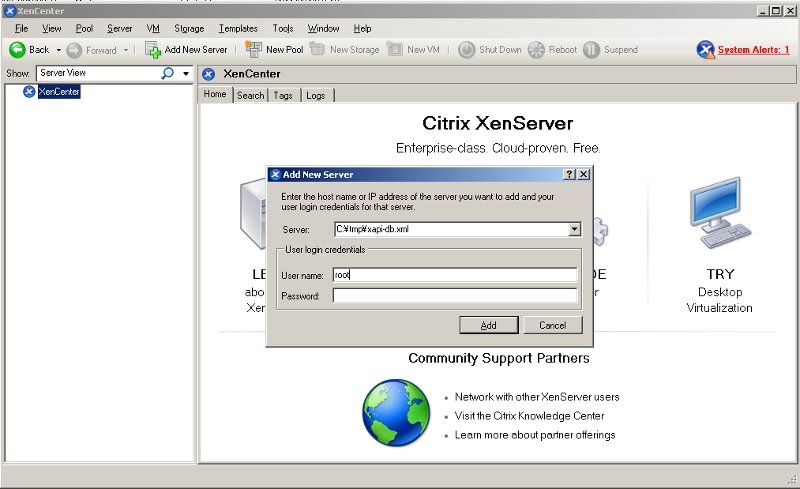
Task: Open the VM menu
Action: (153, 29)
